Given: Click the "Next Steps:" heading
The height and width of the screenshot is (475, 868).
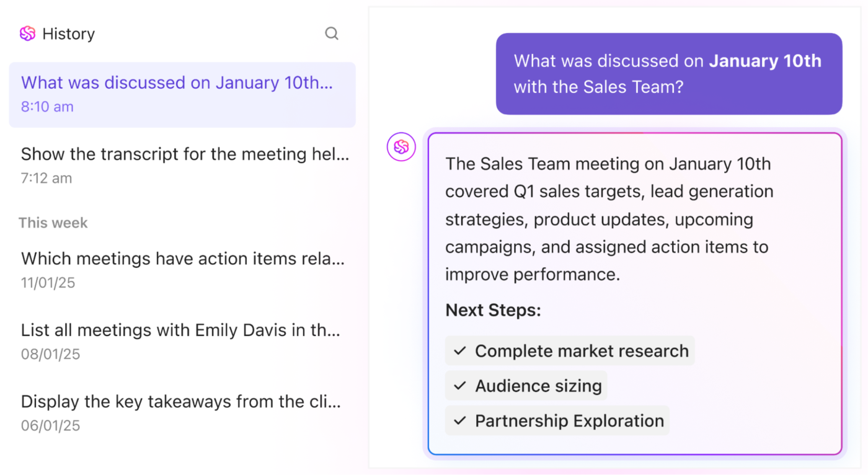Looking at the screenshot, I should pyautogui.click(x=493, y=310).
